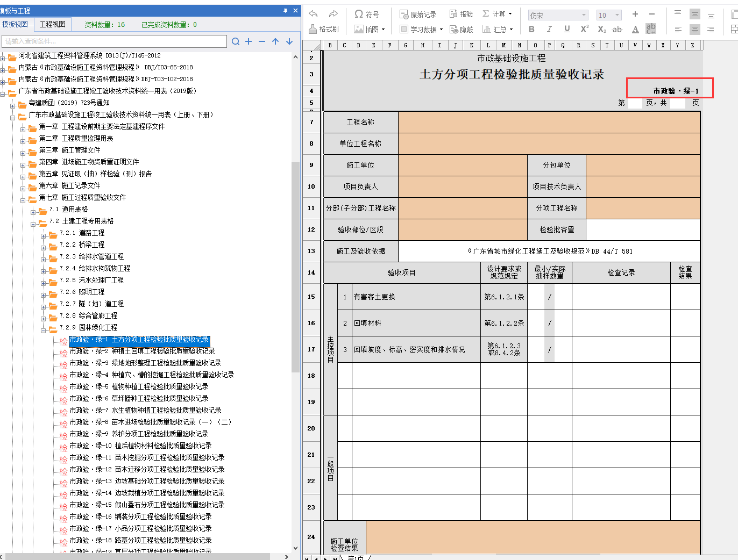This screenshot has width=738, height=560.
Task: Center text horizontally
Action: point(695,29)
